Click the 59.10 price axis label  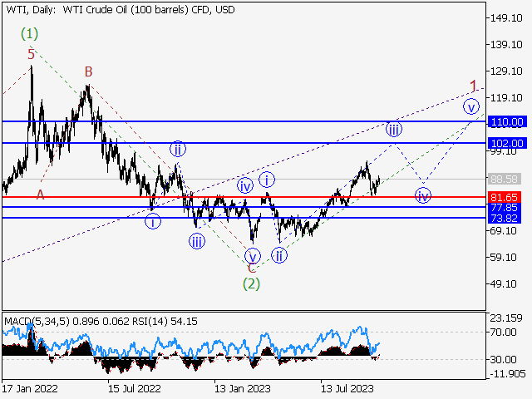click(x=504, y=257)
